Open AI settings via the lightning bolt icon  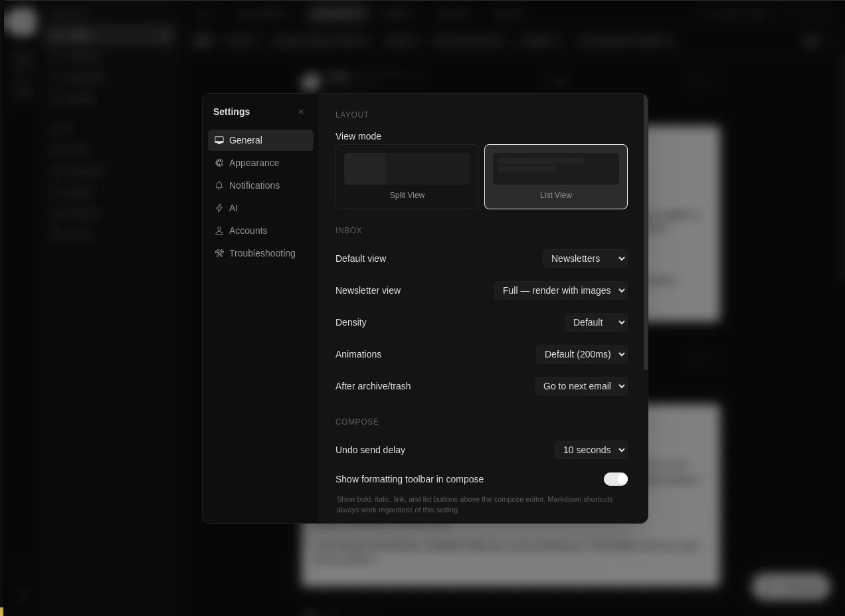(219, 208)
